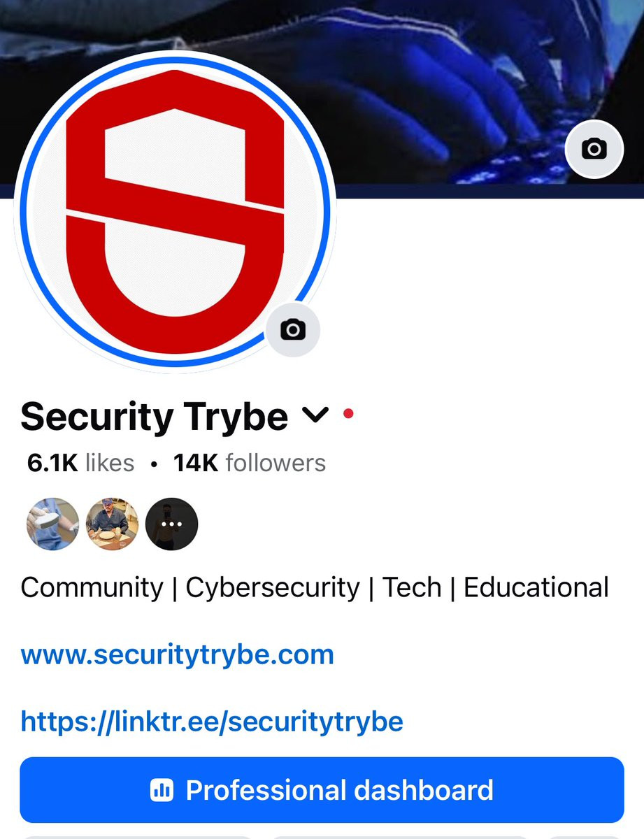Tap the camera icon on the cover photo
Screen dimensions: 644x839
[x=594, y=149]
